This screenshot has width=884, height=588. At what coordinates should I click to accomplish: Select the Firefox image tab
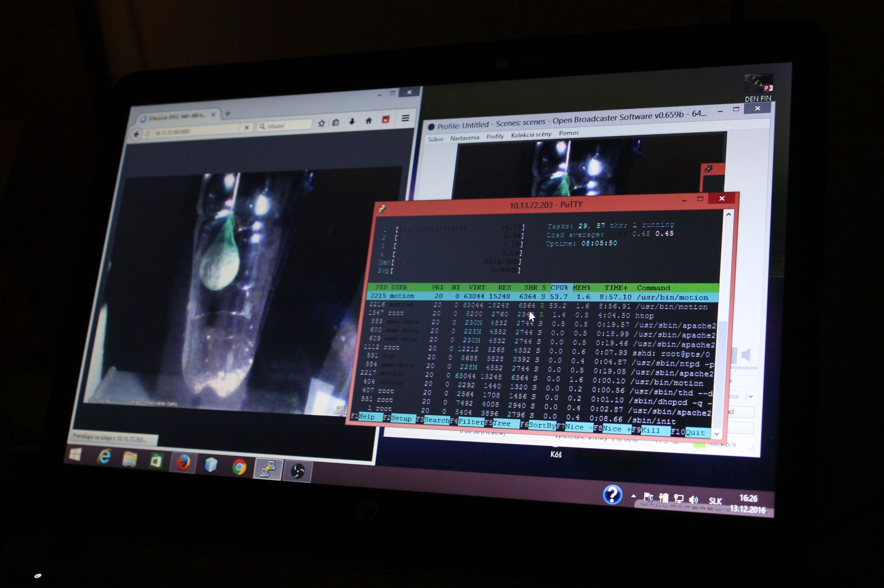[178, 117]
